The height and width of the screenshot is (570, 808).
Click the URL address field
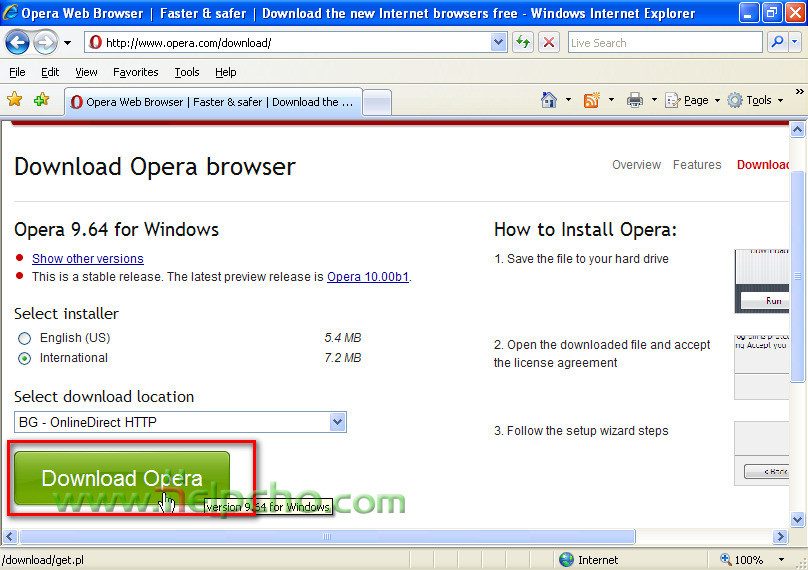296,42
